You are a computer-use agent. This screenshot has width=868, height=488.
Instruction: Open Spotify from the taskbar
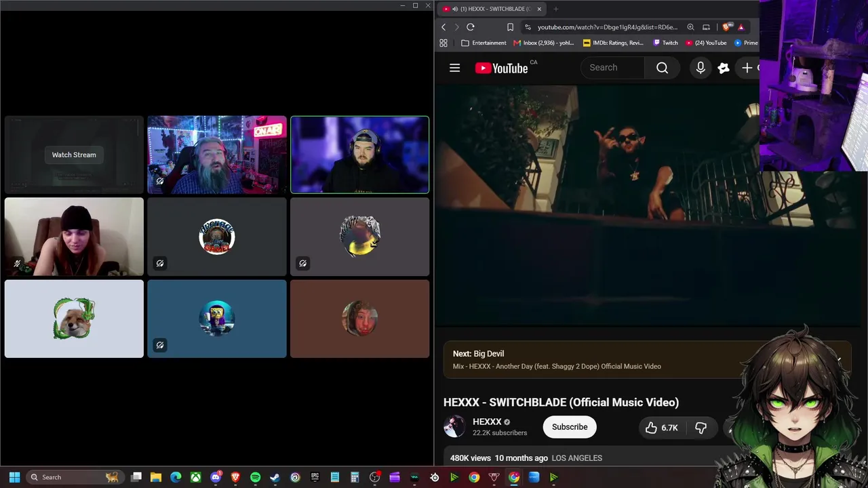(255, 477)
